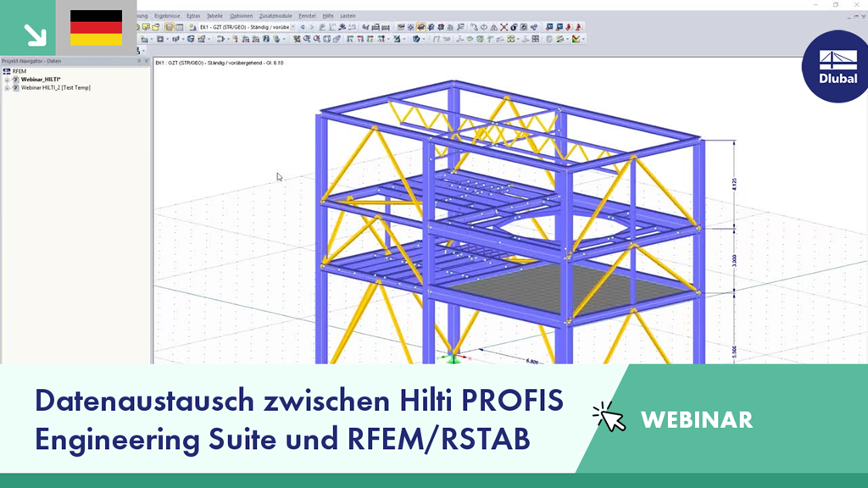Close the Projekt-Navigator panel
868x488 pixels.
click(x=147, y=61)
